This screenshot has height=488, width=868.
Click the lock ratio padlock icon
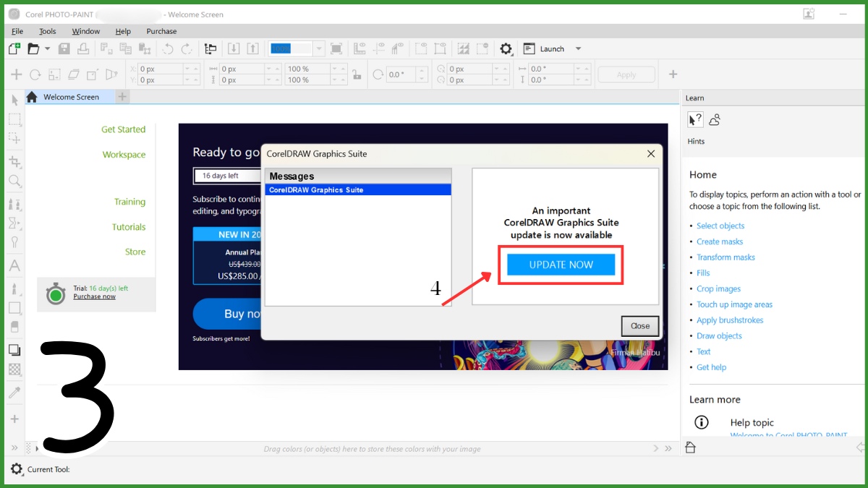pos(356,74)
